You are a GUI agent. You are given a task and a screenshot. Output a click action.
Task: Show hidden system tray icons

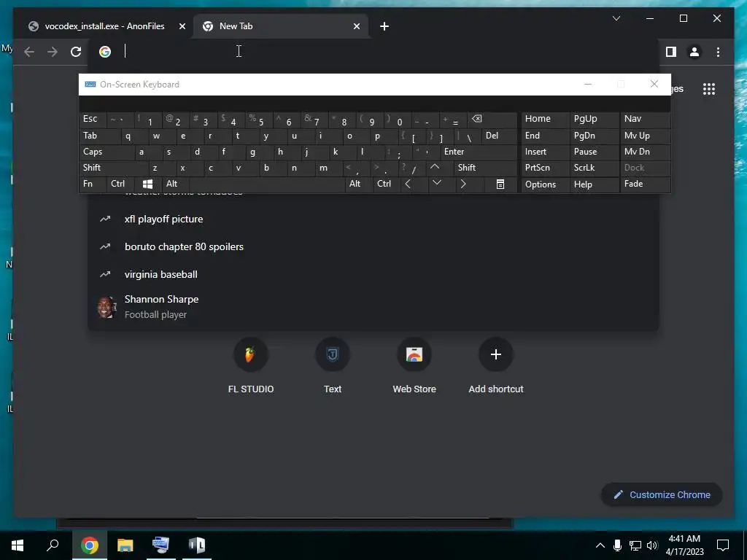[600, 545]
